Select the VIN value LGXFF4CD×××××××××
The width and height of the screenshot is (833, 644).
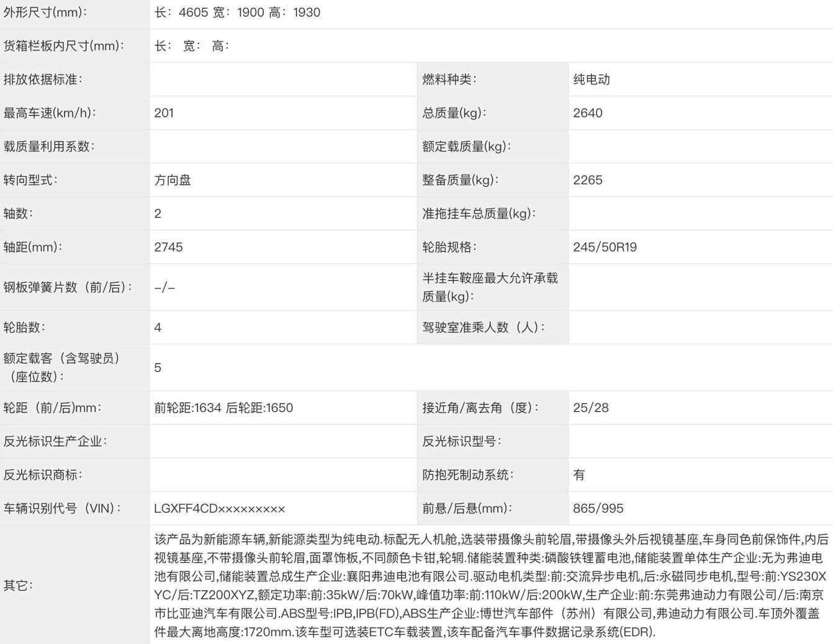click(x=220, y=508)
